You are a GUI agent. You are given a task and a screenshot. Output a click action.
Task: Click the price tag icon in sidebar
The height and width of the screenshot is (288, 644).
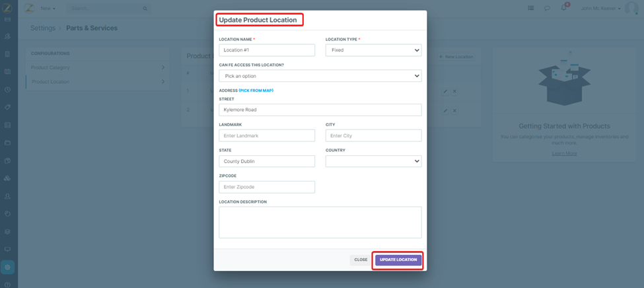[x=8, y=107]
